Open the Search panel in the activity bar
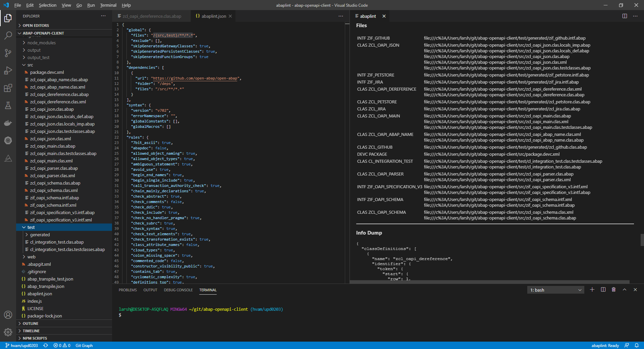The height and width of the screenshot is (349, 644). 8,35
